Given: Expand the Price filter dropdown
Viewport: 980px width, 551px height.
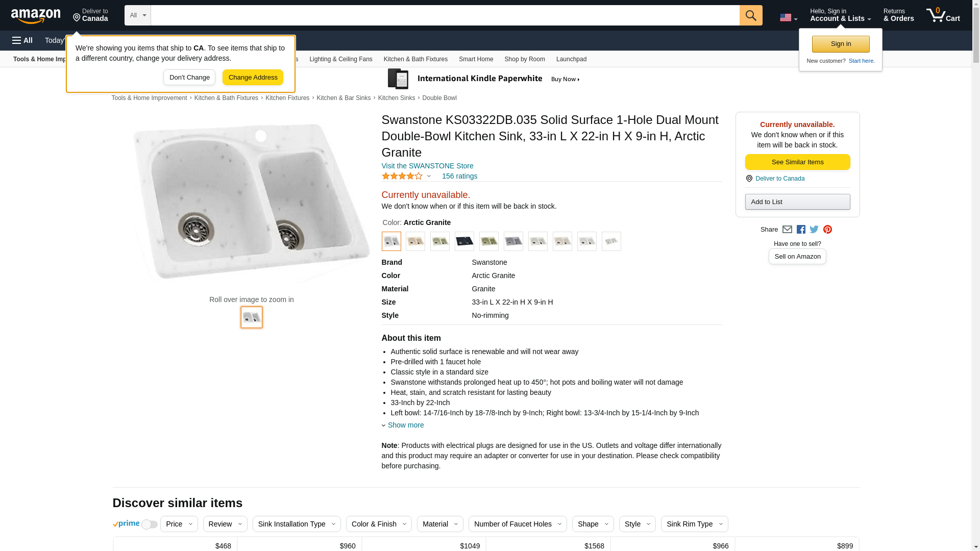Looking at the screenshot, I should click(x=179, y=524).
